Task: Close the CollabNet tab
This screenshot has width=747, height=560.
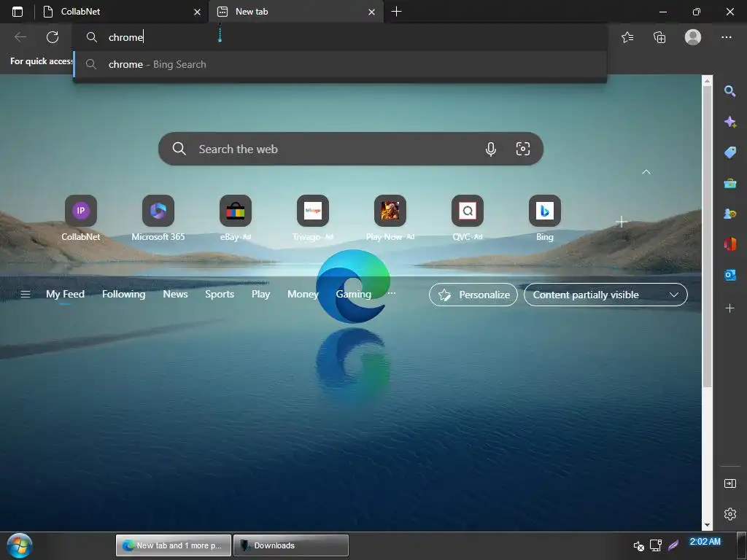Action: point(197,12)
